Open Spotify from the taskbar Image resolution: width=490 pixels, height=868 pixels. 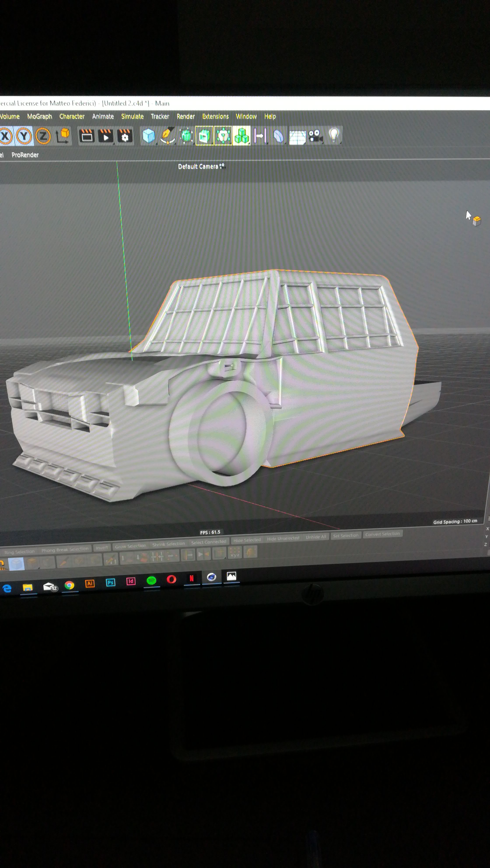[x=151, y=580]
